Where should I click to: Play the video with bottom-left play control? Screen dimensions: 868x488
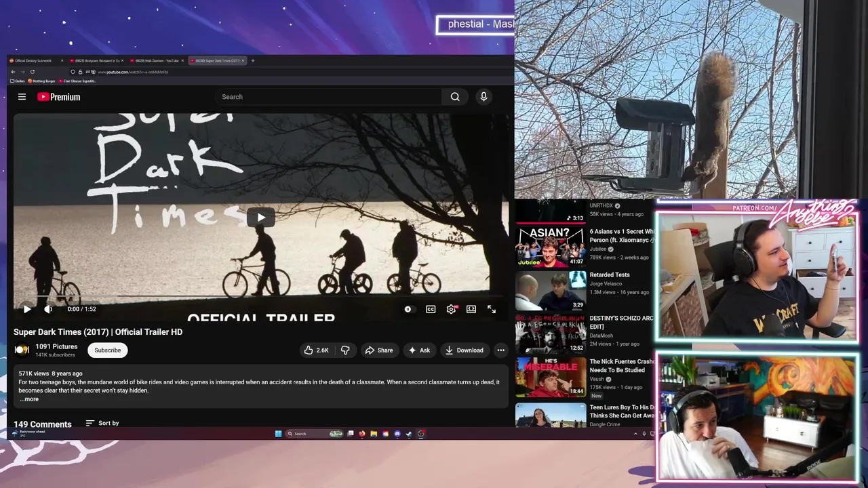click(x=27, y=309)
